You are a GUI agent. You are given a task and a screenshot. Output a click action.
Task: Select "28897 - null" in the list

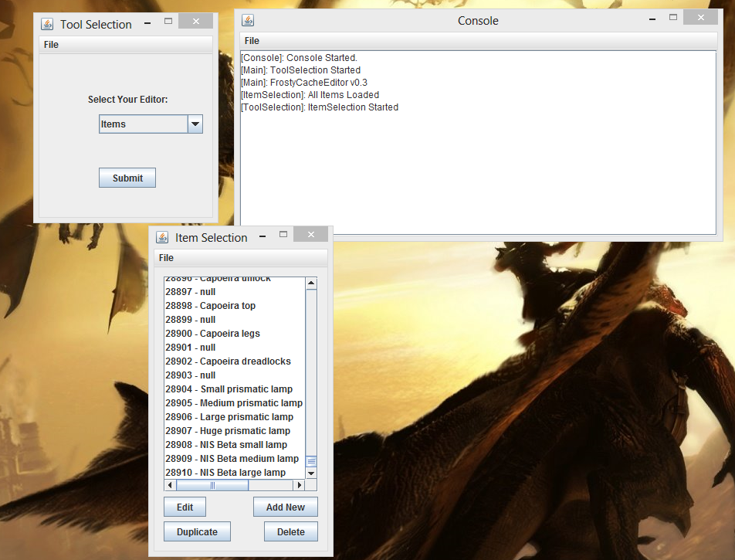(x=235, y=292)
